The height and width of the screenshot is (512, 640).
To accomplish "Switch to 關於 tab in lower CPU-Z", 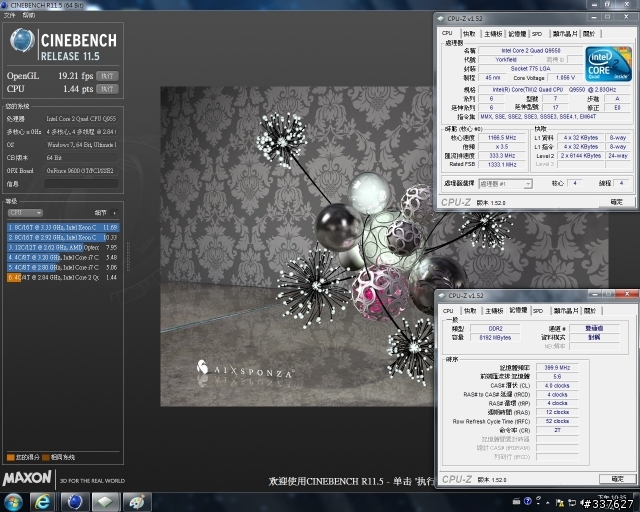I will click(x=590, y=311).
